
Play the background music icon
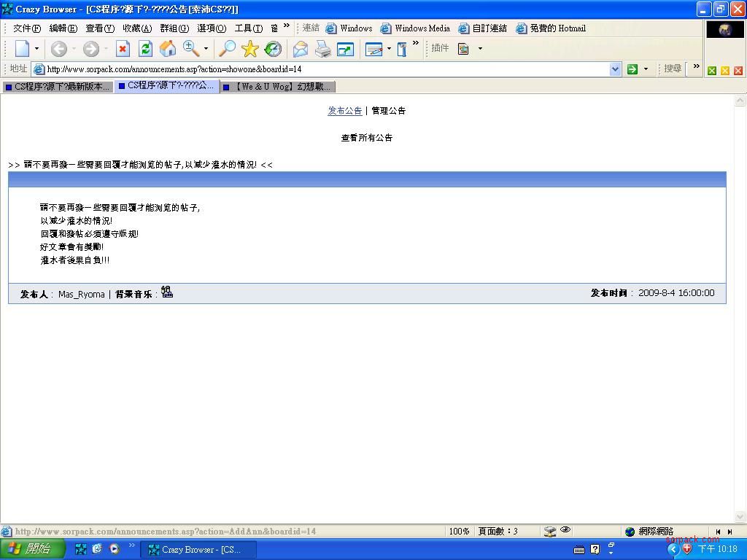[167, 292]
